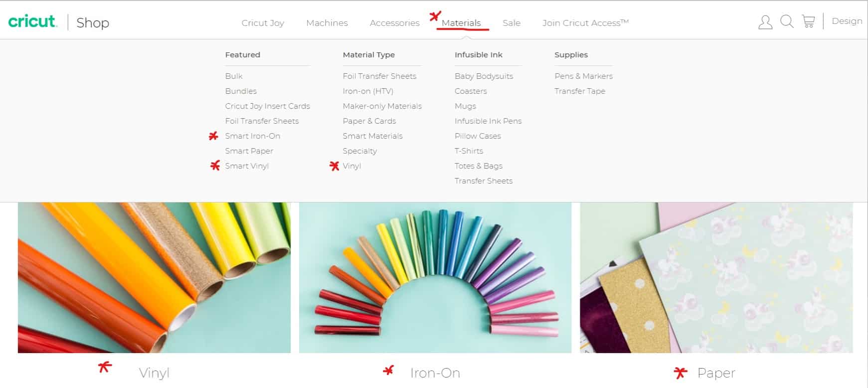Select Vinyl under Material Type
Image resolution: width=868 pixels, height=388 pixels.
click(x=352, y=166)
